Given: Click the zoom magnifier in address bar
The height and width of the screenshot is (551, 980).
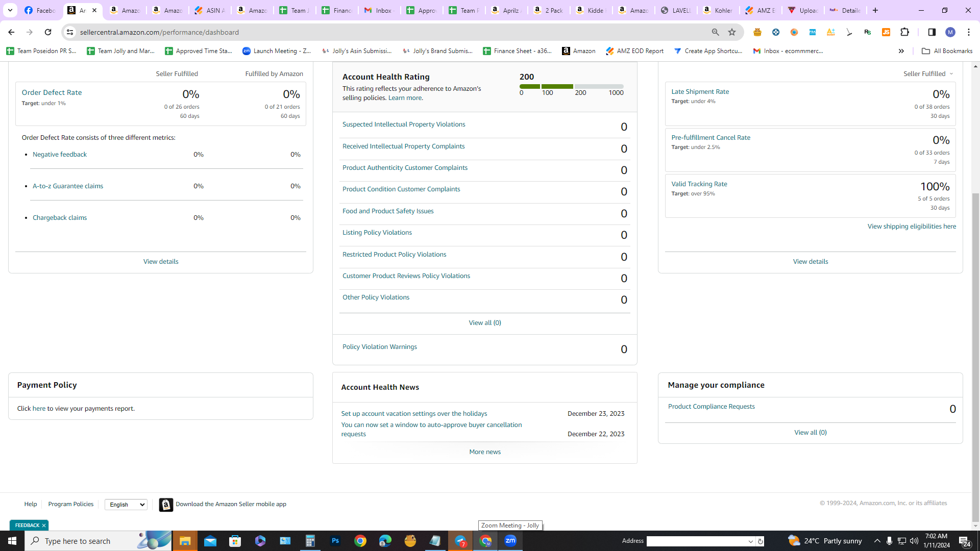Looking at the screenshot, I should (716, 32).
